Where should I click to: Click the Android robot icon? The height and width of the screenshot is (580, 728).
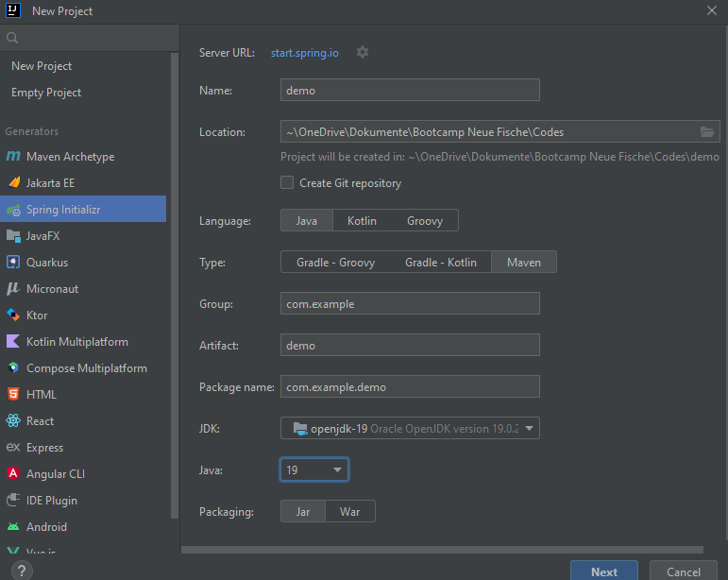[13, 526]
